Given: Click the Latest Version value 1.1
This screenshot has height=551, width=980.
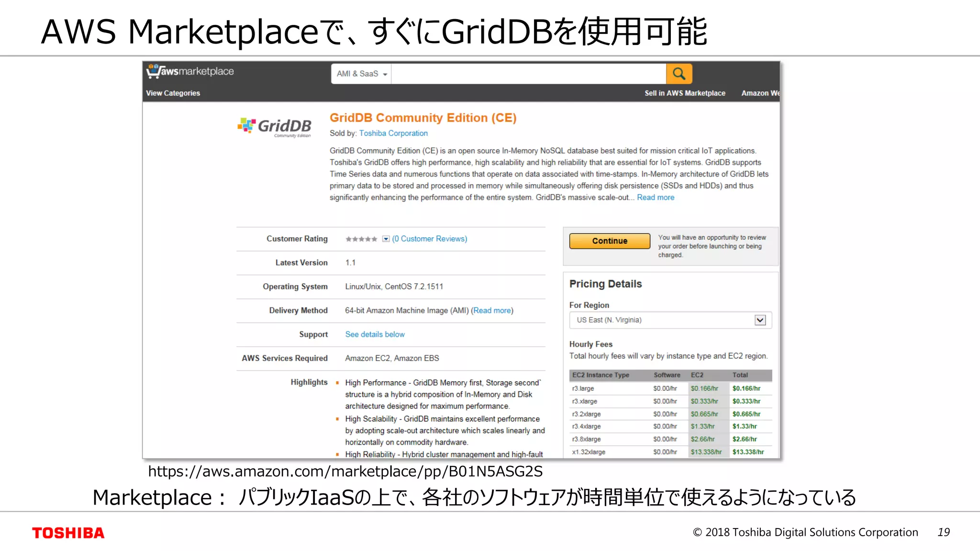Looking at the screenshot, I should pyautogui.click(x=350, y=263).
